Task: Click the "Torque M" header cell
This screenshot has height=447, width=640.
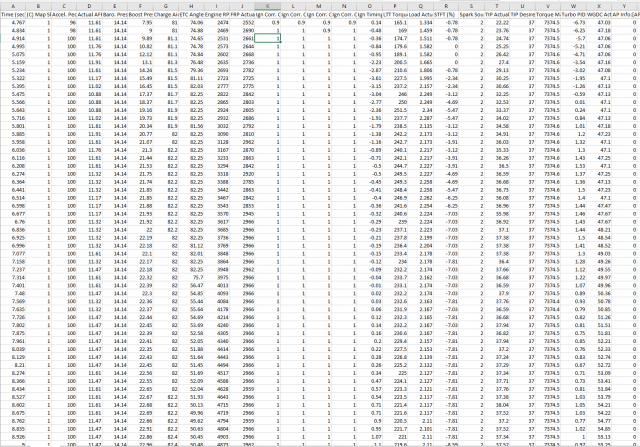Action: coord(548,14)
